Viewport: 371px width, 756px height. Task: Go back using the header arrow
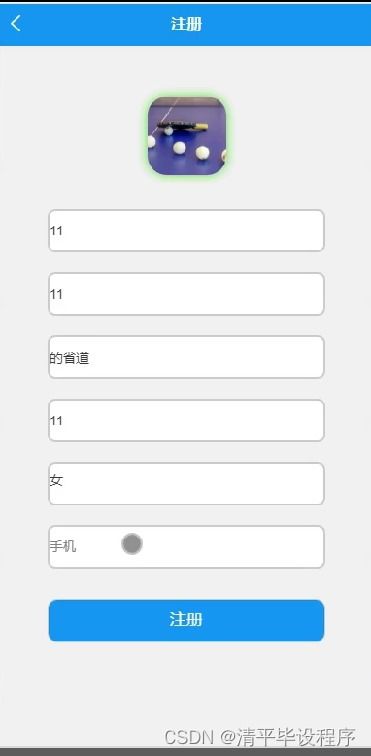[15, 23]
